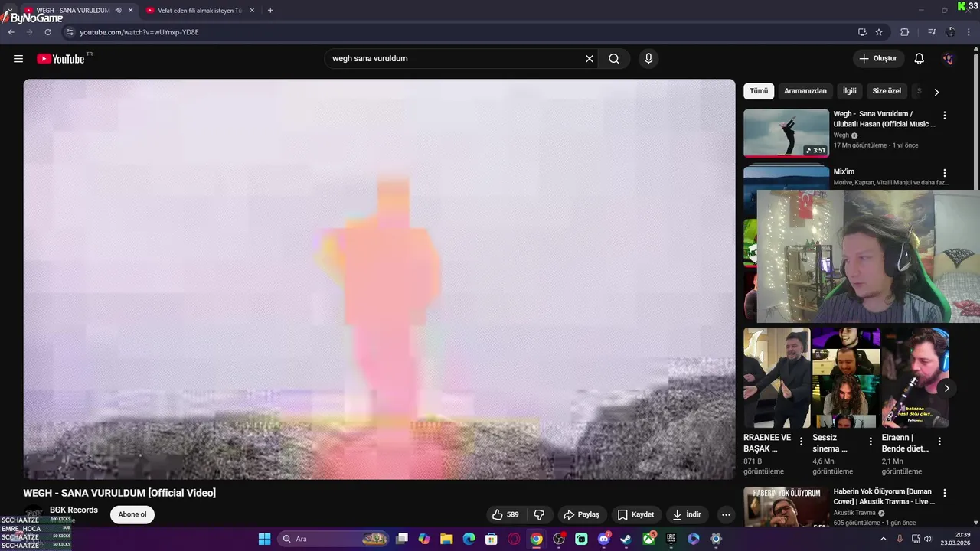The height and width of the screenshot is (551, 980).
Task: Bookmark this page with star icon
Action: (879, 32)
